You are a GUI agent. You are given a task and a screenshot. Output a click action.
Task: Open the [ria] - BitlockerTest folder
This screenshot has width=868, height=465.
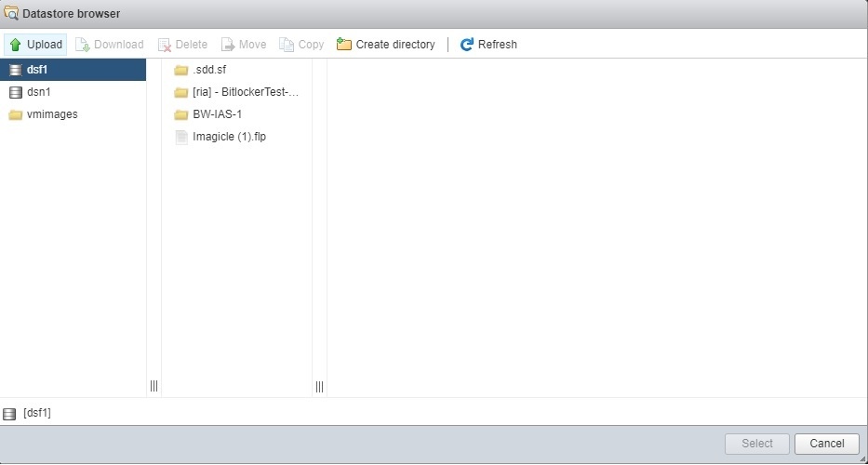pos(245,92)
